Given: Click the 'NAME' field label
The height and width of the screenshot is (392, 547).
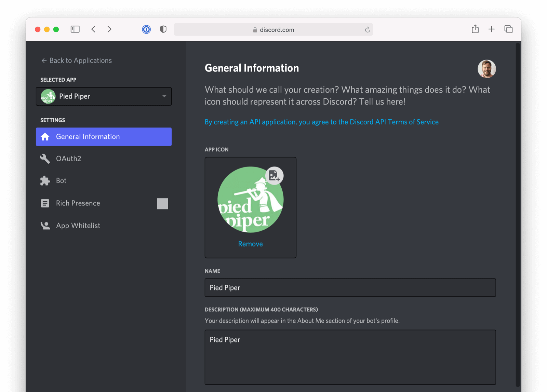Looking at the screenshot, I should 212,271.
